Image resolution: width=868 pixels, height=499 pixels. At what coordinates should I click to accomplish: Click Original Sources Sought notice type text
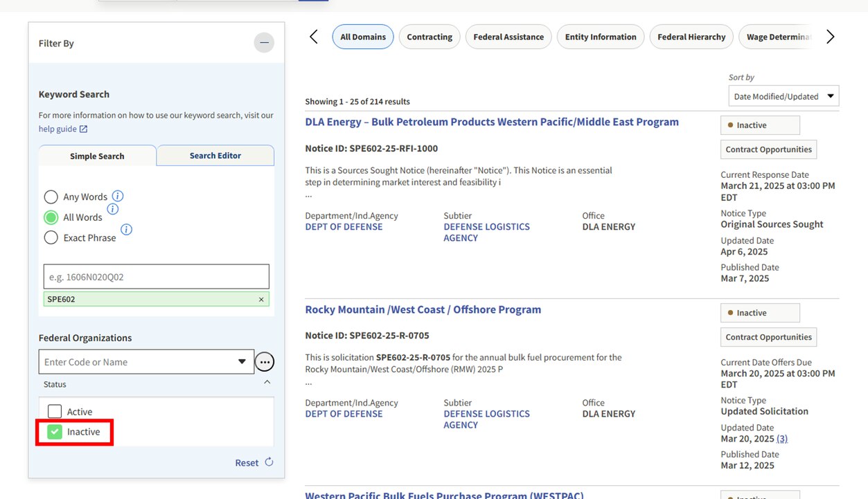772,224
